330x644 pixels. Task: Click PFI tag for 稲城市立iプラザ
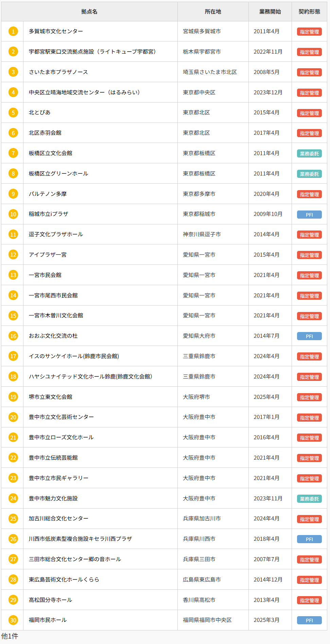[x=309, y=215]
